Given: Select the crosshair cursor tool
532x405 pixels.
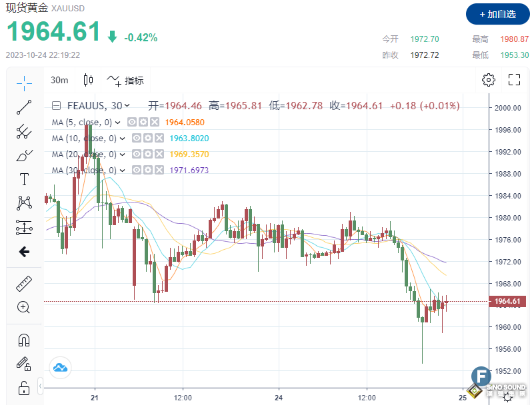Looking at the screenshot, I should (x=24, y=82).
